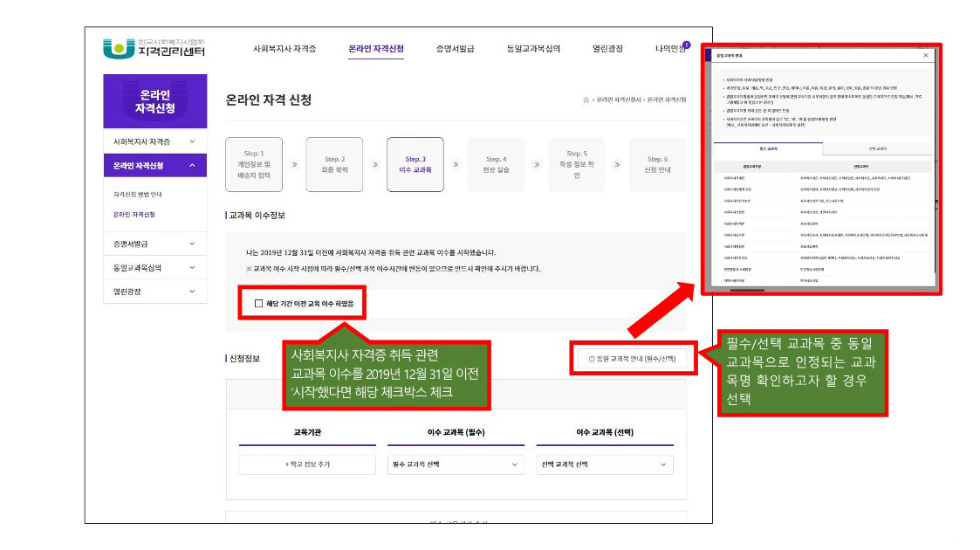Image resolution: width=980 pixels, height=550 pixels.
Task: Click the notification badge beside 나의민원
Action: click(686, 45)
